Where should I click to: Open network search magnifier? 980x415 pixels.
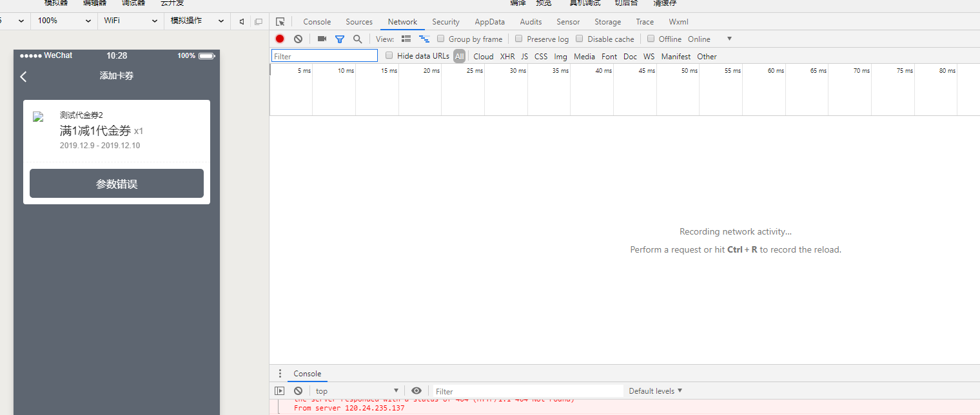(x=358, y=39)
